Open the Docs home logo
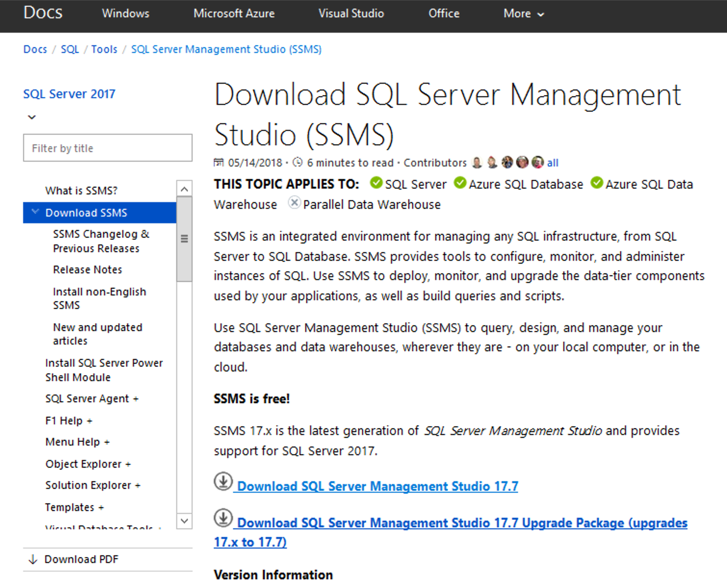Screen dimensions: 727x588 point(43,13)
